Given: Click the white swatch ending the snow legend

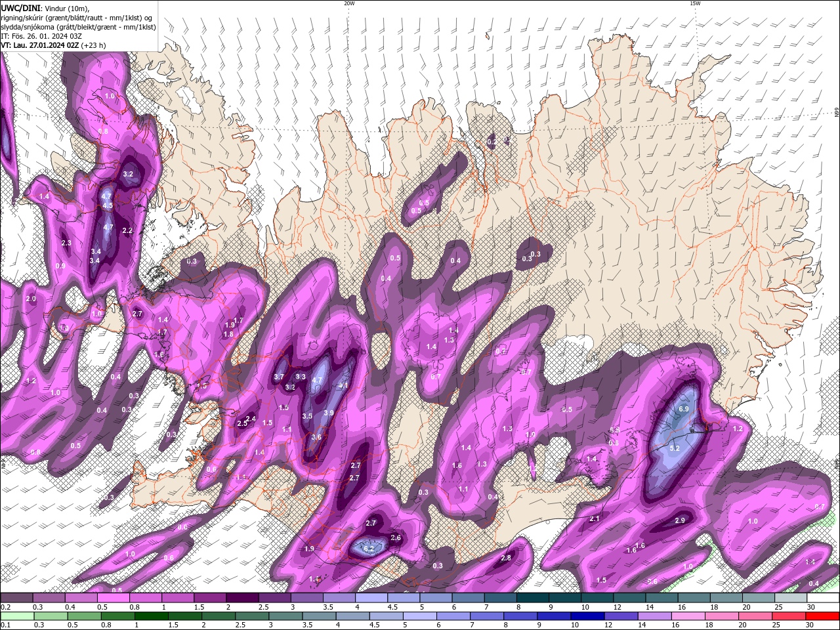Looking at the screenshot, I should (x=823, y=598).
